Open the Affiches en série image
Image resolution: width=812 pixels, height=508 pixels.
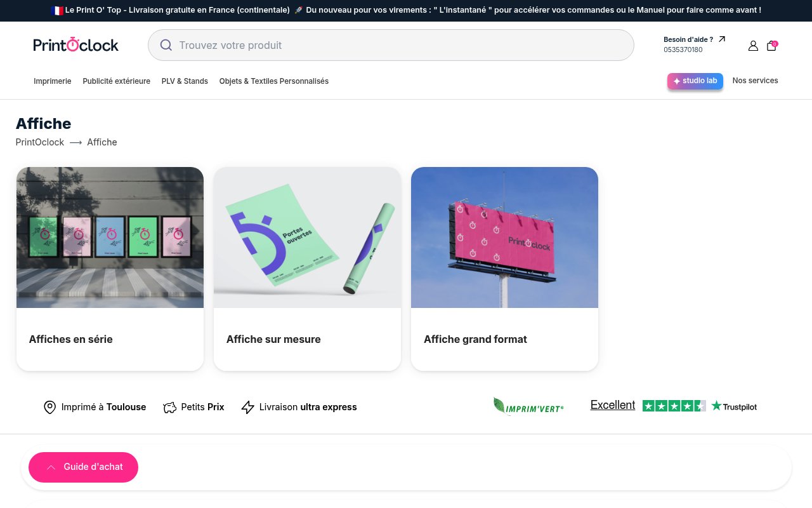point(110,237)
